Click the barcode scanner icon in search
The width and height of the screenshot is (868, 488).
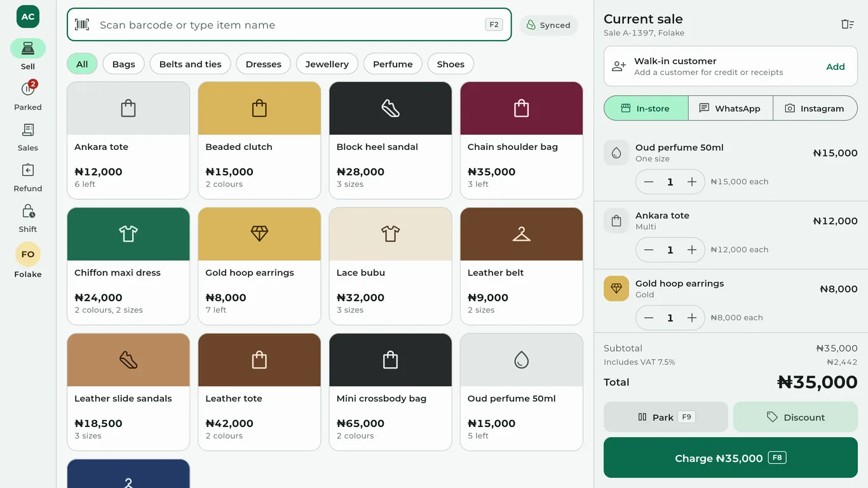pos(82,25)
